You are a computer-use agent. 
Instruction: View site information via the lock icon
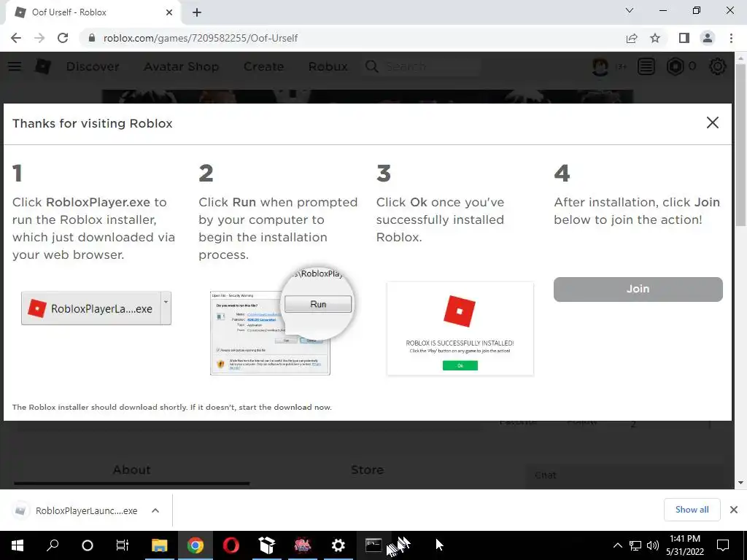(92, 38)
